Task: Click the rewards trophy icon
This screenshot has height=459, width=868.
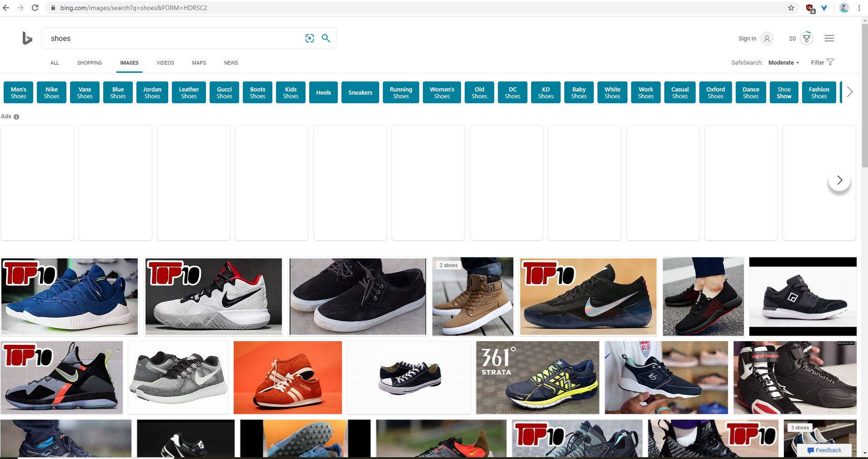Action: [807, 38]
